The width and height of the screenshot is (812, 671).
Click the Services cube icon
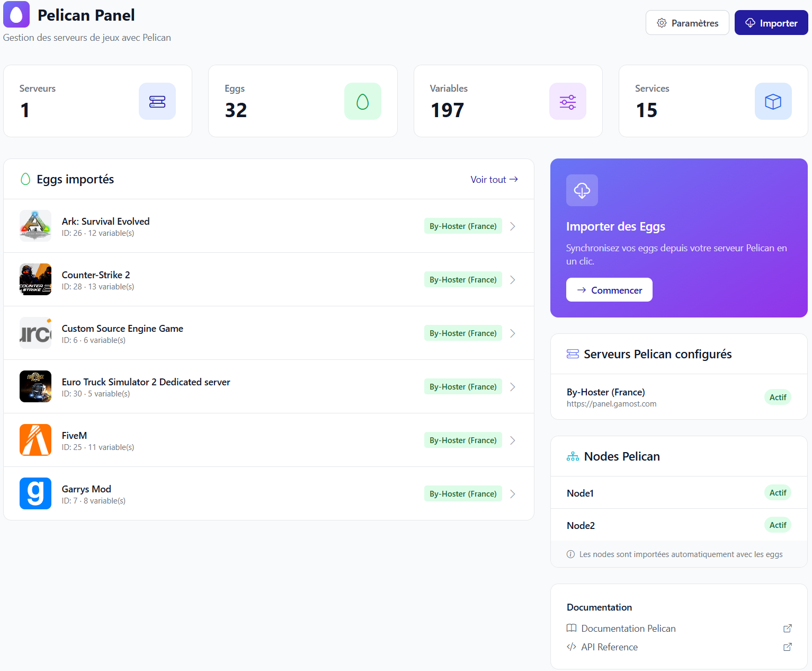pyautogui.click(x=773, y=101)
